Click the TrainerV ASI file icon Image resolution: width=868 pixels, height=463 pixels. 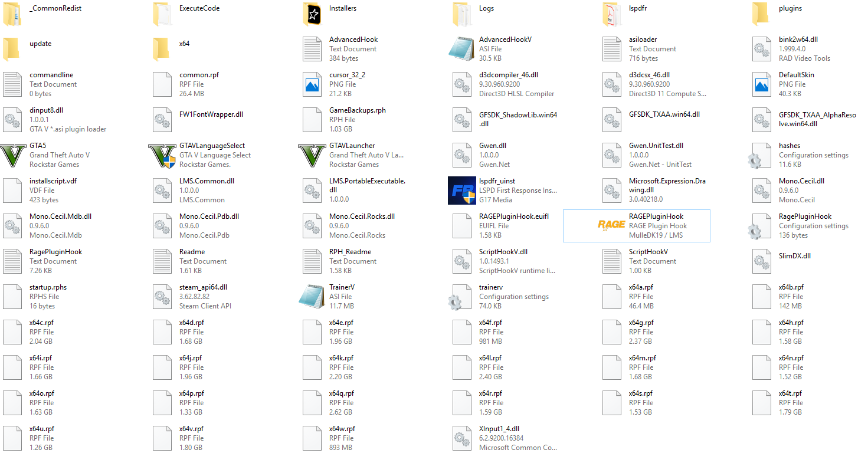(312, 297)
